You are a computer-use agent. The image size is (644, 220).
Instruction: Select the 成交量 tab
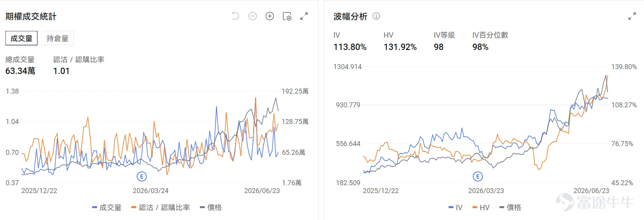coord(22,38)
